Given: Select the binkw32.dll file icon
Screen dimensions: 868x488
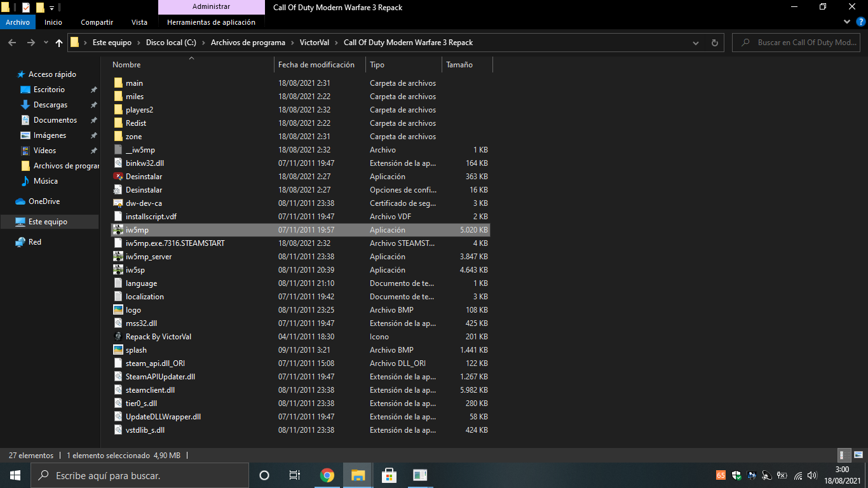Looking at the screenshot, I should pyautogui.click(x=118, y=163).
